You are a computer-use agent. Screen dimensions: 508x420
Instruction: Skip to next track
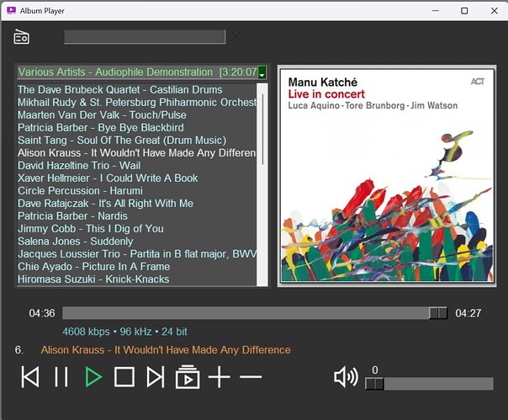click(156, 377)
